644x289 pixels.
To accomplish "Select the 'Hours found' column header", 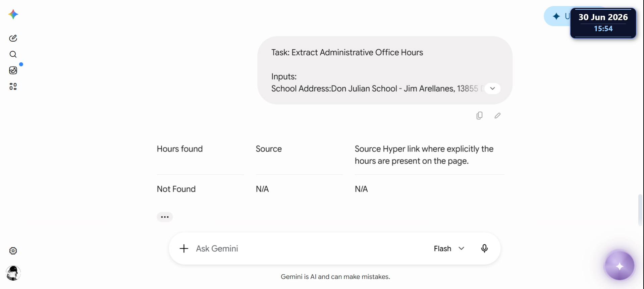I will [180, 149].
